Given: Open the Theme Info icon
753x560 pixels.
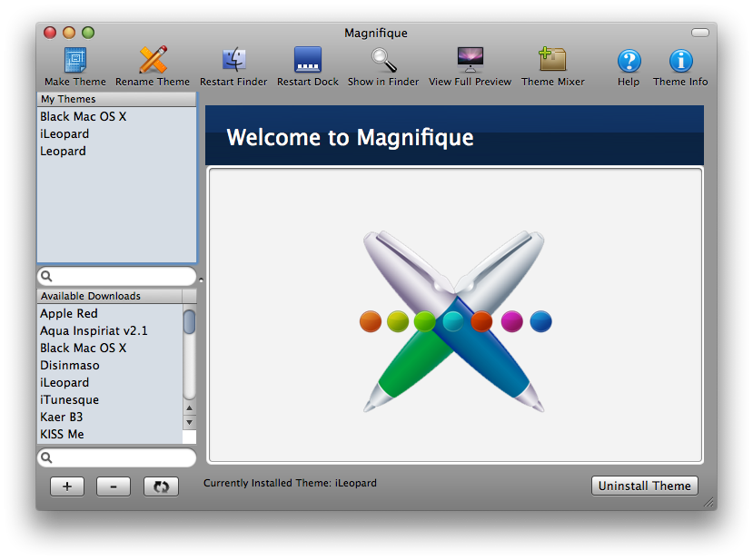Looking at the screenshot, I should point(681,61).
